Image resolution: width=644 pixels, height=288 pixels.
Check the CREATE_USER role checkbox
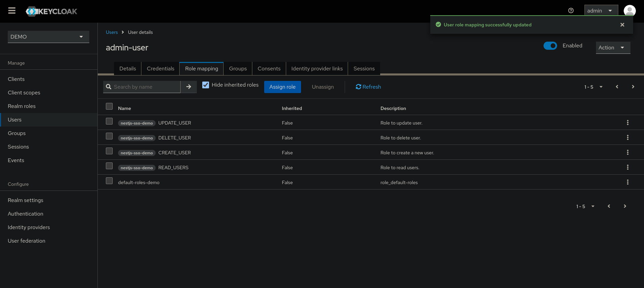pyautogui.click(x=109, y=151)
